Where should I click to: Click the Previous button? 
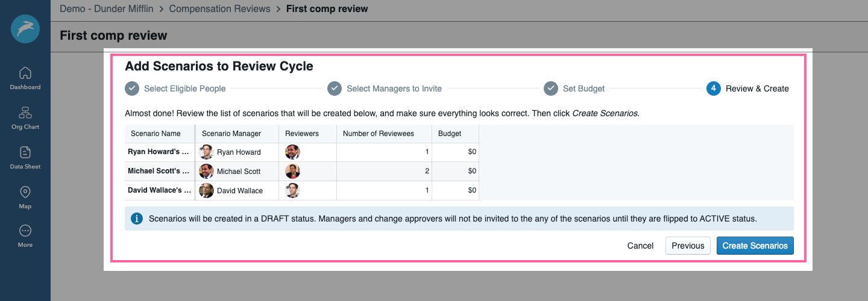click(x=688, y=246)
